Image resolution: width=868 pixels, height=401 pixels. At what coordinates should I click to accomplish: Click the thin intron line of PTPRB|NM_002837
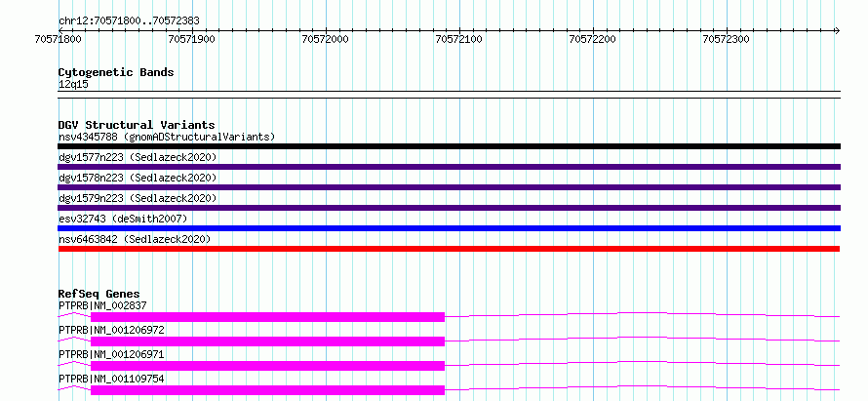click(x=642, y=313)
